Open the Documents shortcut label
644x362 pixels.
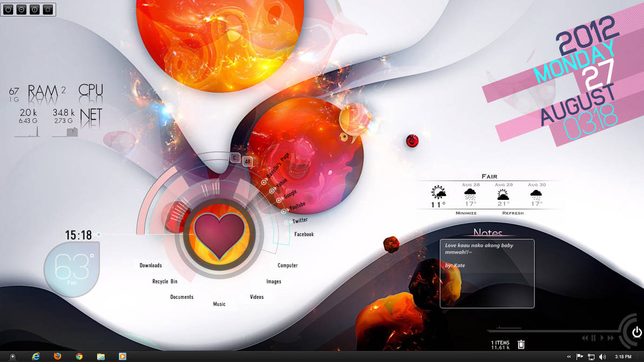[x=182, y=297]
